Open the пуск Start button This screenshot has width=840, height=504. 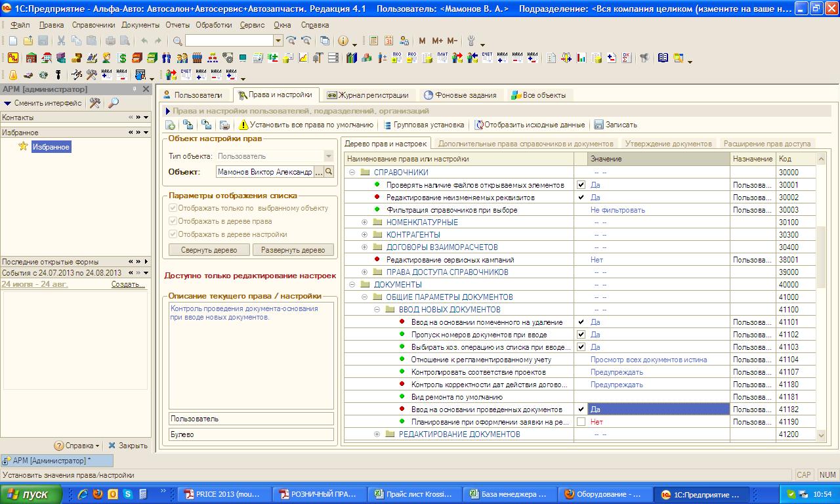31,494
